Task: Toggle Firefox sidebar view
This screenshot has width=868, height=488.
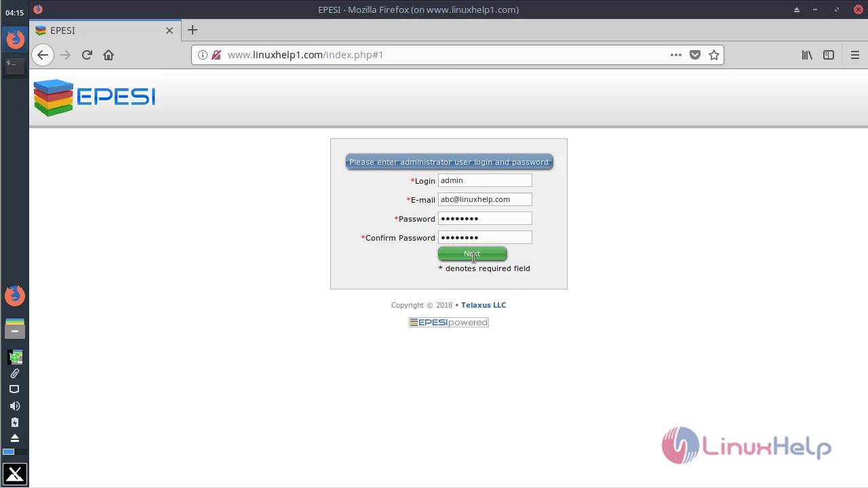Action: coord(829,55)
